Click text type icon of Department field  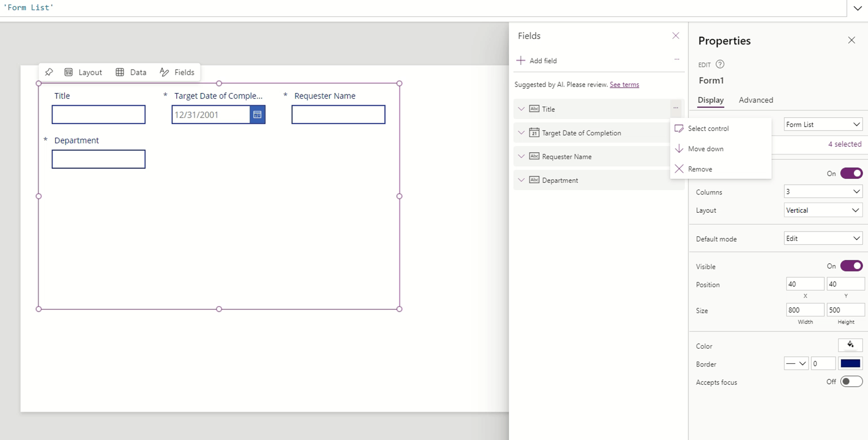tap(534, 180)
